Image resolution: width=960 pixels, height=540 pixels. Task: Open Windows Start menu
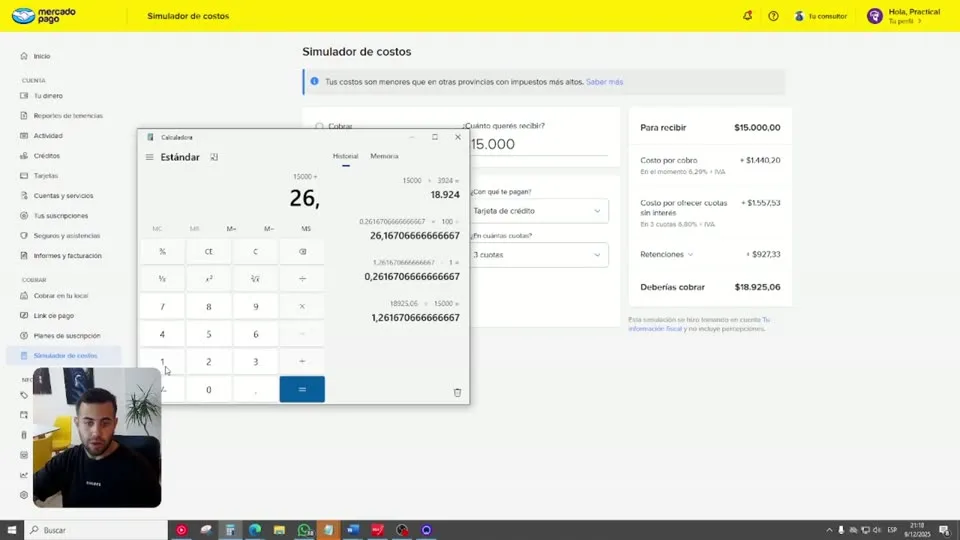(x=12, y=530)
